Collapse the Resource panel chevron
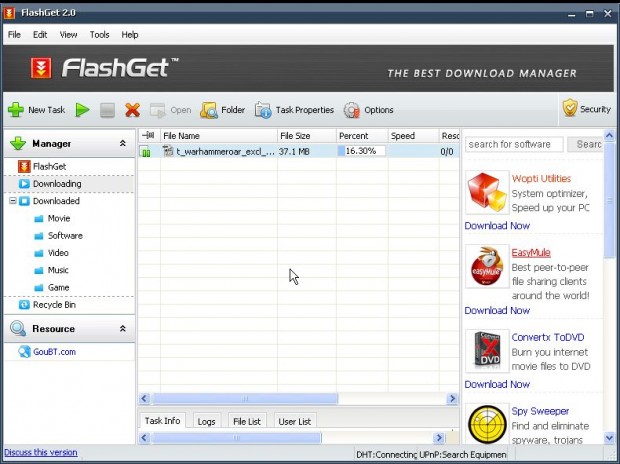620x464 pixels. pos(123,328)
